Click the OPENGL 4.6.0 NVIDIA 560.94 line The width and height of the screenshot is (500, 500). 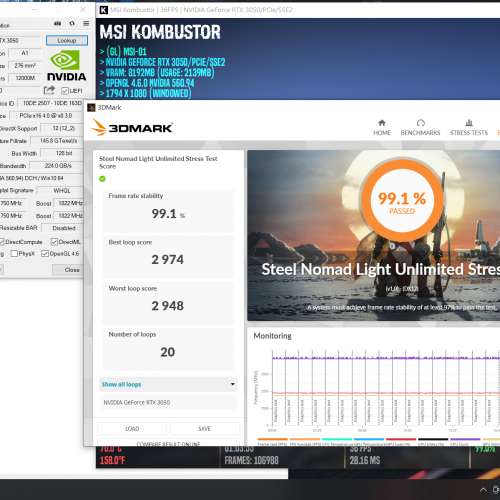pos(147,83)
